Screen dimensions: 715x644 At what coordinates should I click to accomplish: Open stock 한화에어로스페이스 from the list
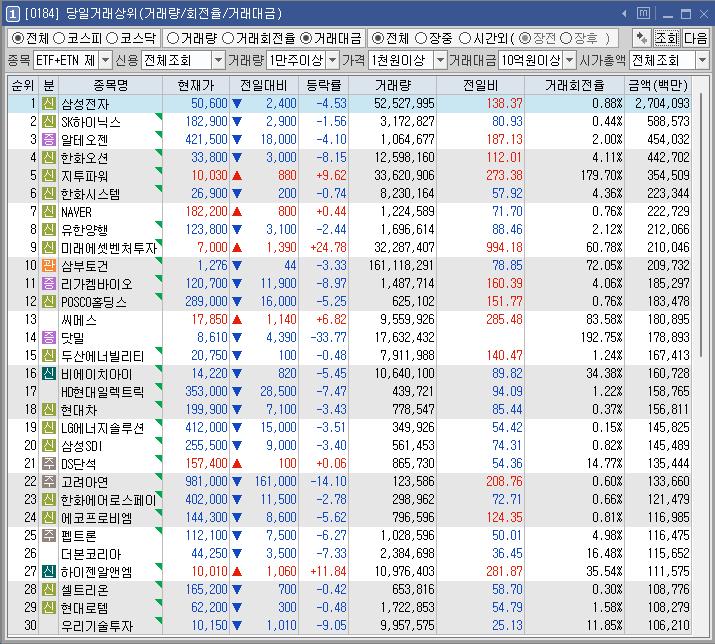pos(109,500)
